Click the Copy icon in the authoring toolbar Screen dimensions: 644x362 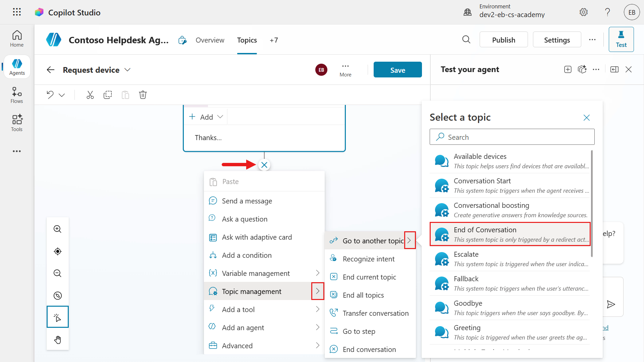click(x=108, y=95)
